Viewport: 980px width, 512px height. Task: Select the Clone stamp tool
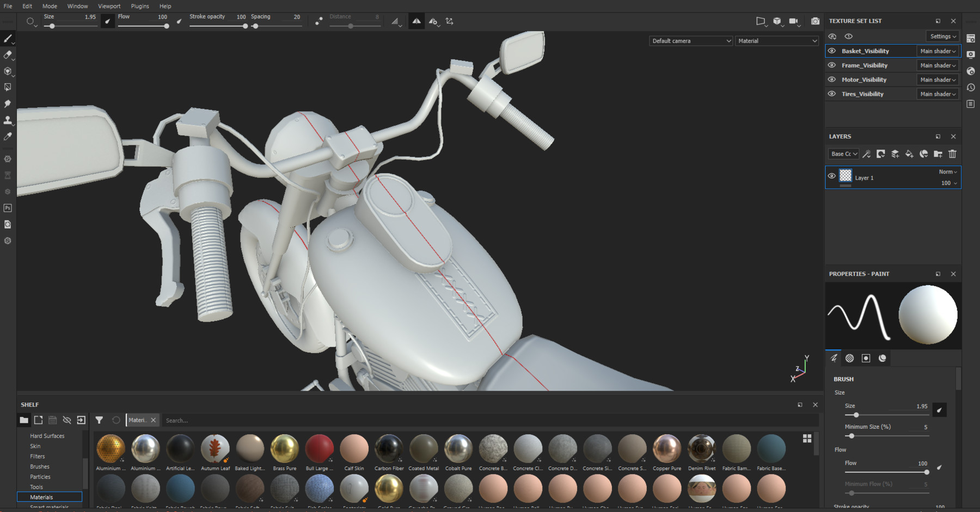[x=8, y=120]
